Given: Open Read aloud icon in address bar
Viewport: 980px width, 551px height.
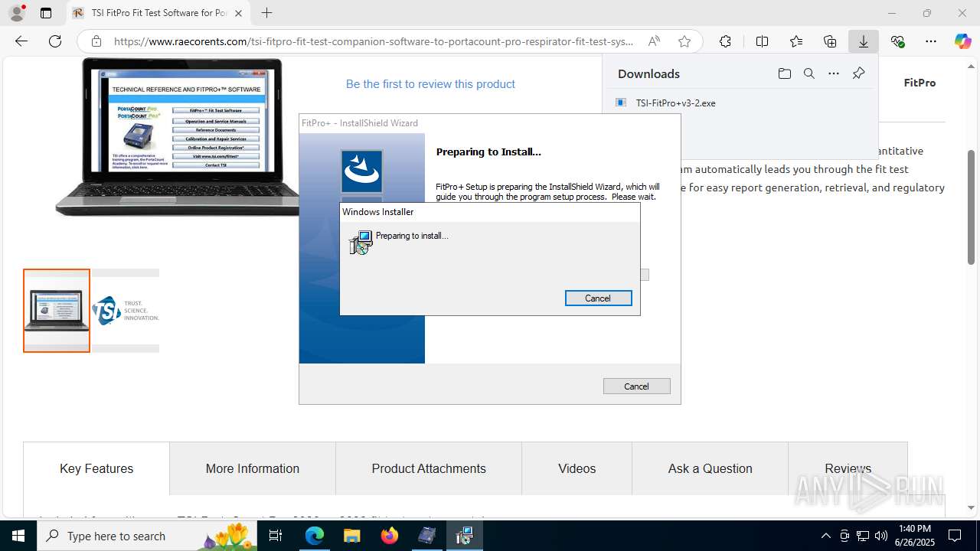Looking at the screenshot, I should pos(654,41).
